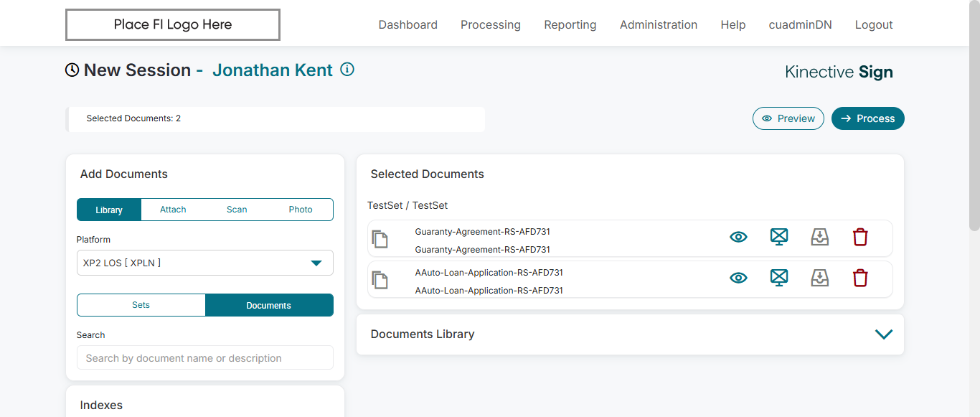Click the copy pages icon beside Guaranty-Agreement
Image resolution: width=980 pixels, height=417 pixels.
click(x=380, y=239)
